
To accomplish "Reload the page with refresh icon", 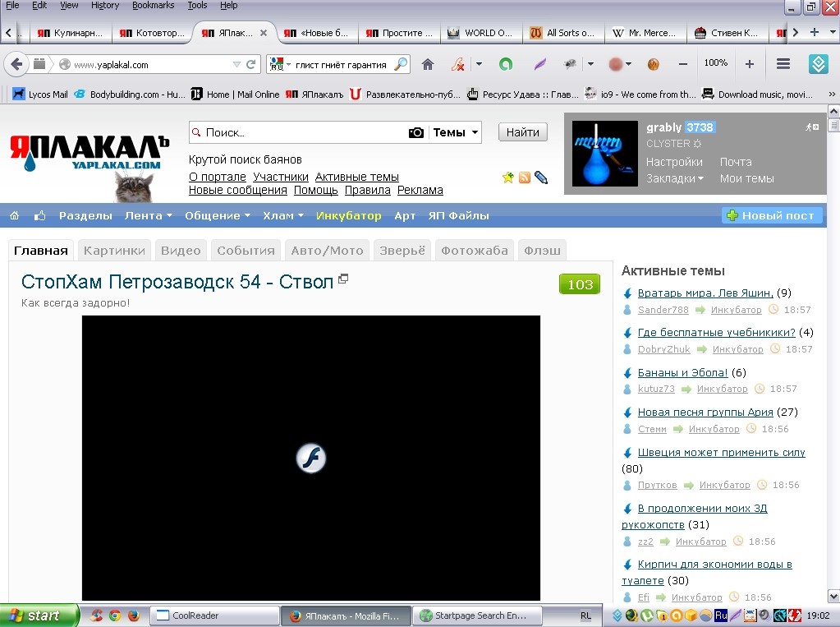I will (x=250, y=64).
